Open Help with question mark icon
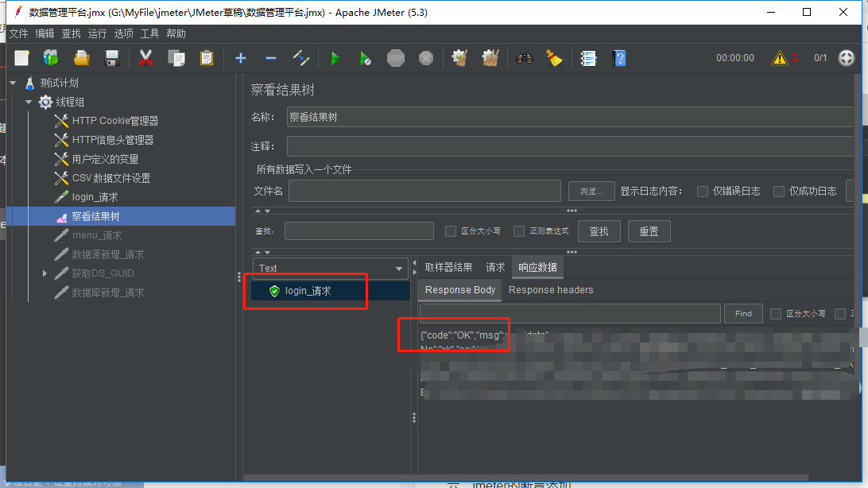Viewport: 868px width, 488px height. tap(619, 58)
